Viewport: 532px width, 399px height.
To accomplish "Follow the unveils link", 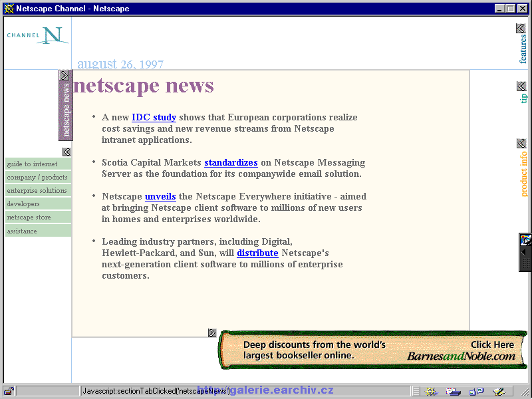I will [160, 196].
